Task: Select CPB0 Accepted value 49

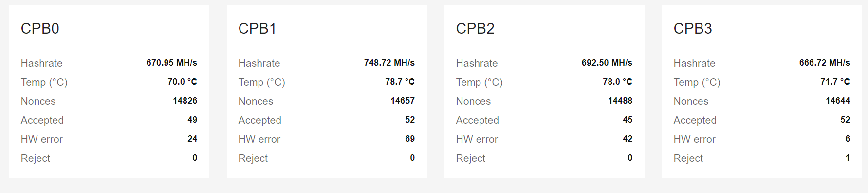Action: [x=192, y=120]
